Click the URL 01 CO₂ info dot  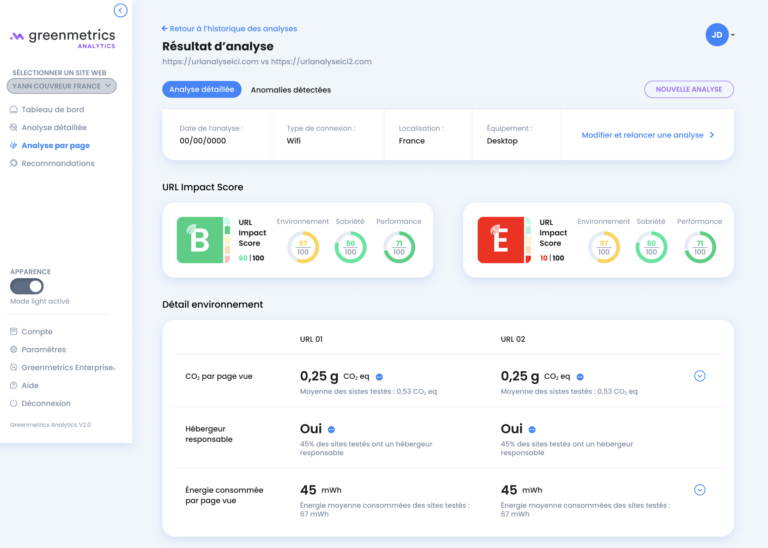pyautogui.click(x=379, y=377)
